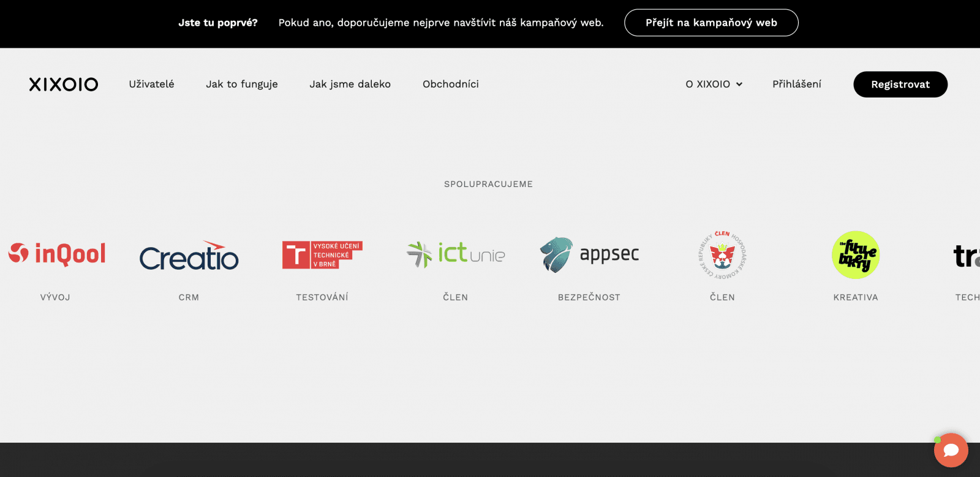Open the appsec partner logo
Image resolution: width=980 pixels, height=477 pixels.
pos(589,254)
